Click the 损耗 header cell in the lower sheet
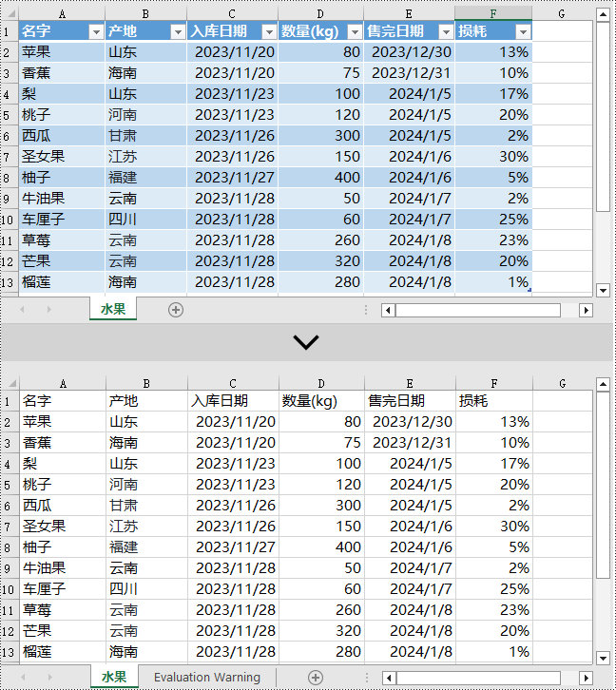Image resolution: width=616 pixels, height=690 pixels. click(494, 401)
